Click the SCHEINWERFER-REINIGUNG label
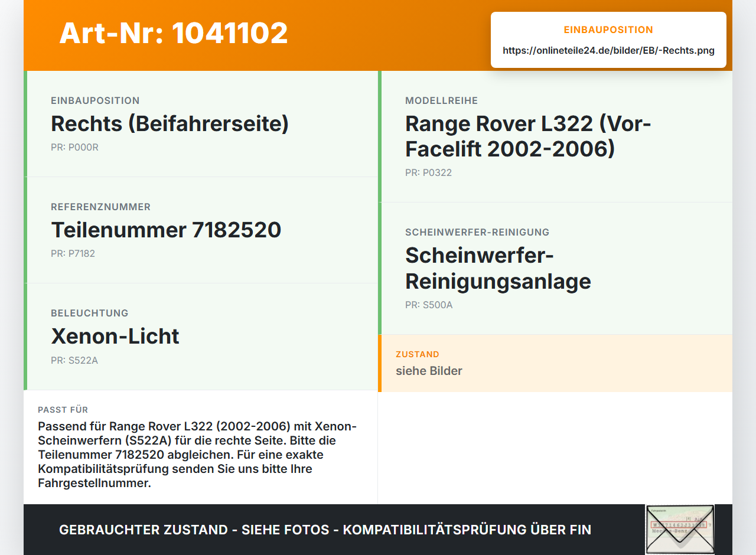The width and height of the screenshot is (756, 555). click(477, 232)
